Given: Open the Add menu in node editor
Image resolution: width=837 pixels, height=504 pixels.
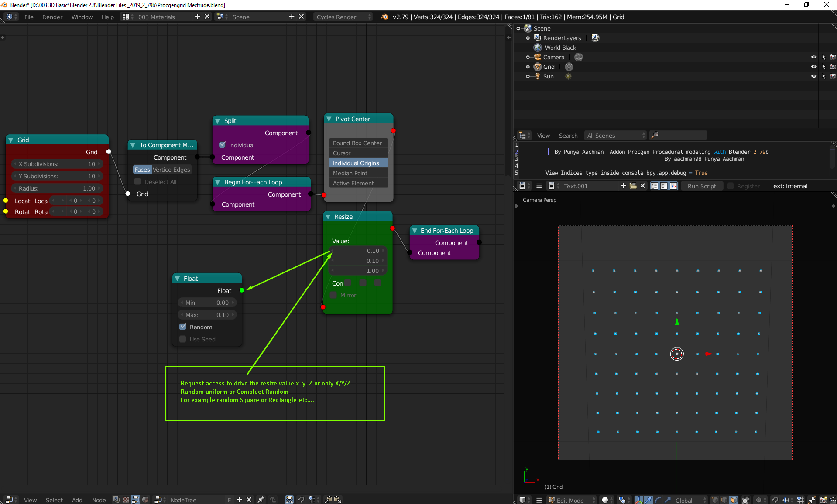Looking at the screenshot, I should 77,500.
